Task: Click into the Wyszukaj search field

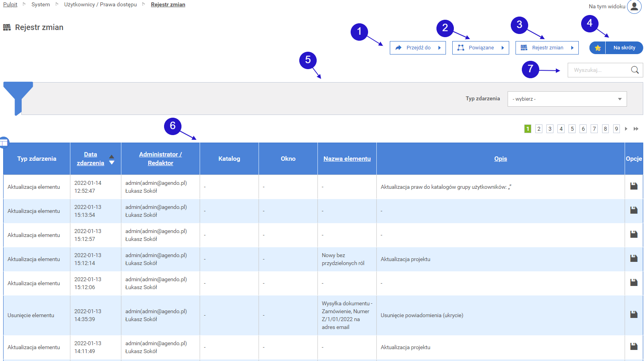Action: (599, 70)
